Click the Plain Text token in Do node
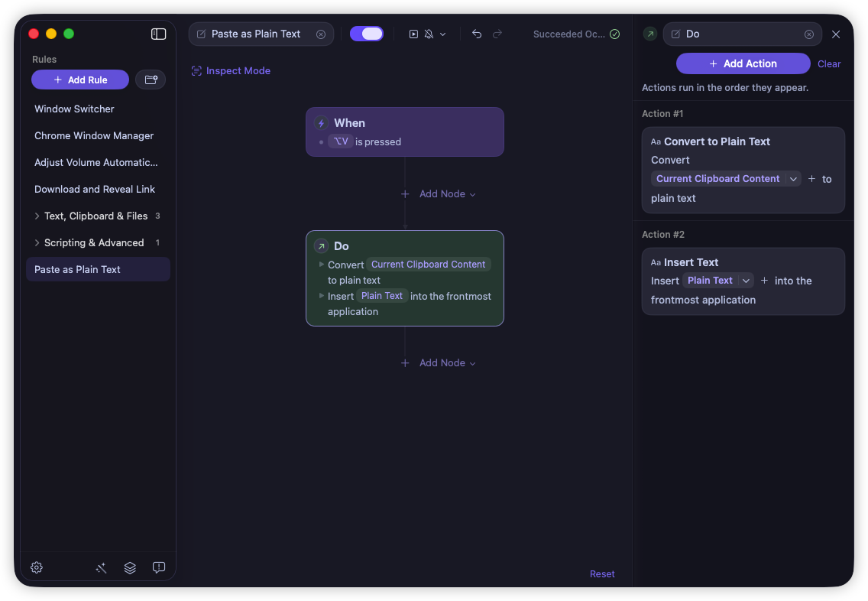This screenshot has height=601, width=868. click(x=382, y=296)
